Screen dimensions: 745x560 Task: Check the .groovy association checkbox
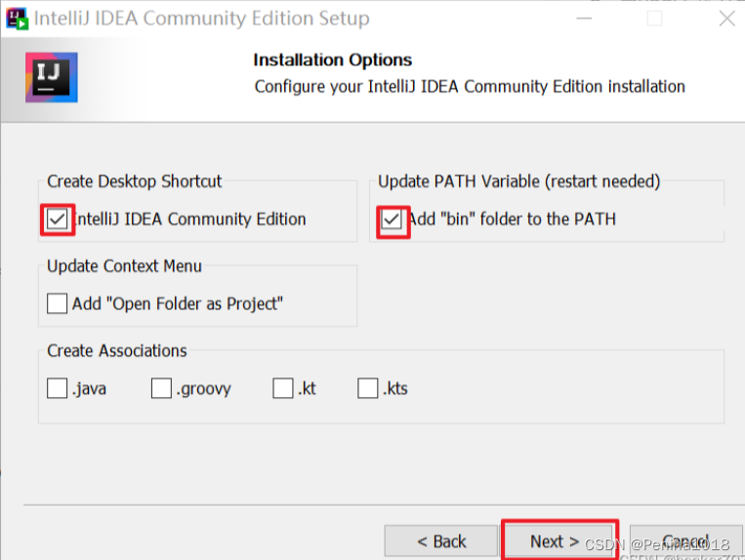[x=161, y=388]
